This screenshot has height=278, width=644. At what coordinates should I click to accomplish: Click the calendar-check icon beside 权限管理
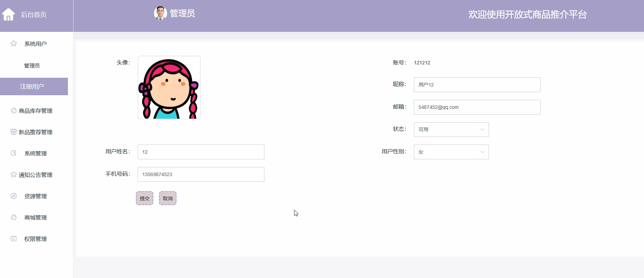click(14, 238)
